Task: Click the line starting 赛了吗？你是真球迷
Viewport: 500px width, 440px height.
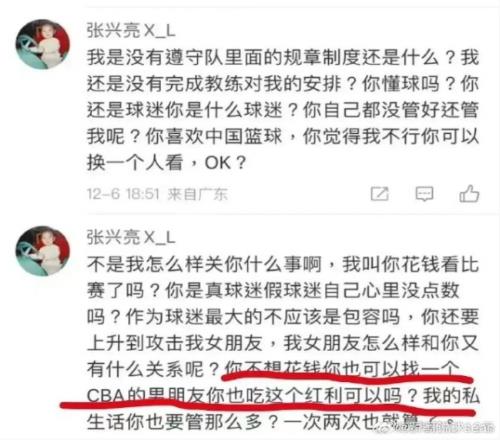Action: pos(273,290)
